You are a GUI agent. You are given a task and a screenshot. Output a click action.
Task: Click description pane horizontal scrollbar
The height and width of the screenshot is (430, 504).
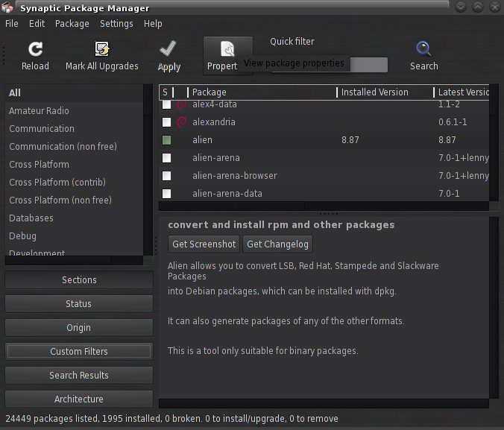(x=324, y=403)
